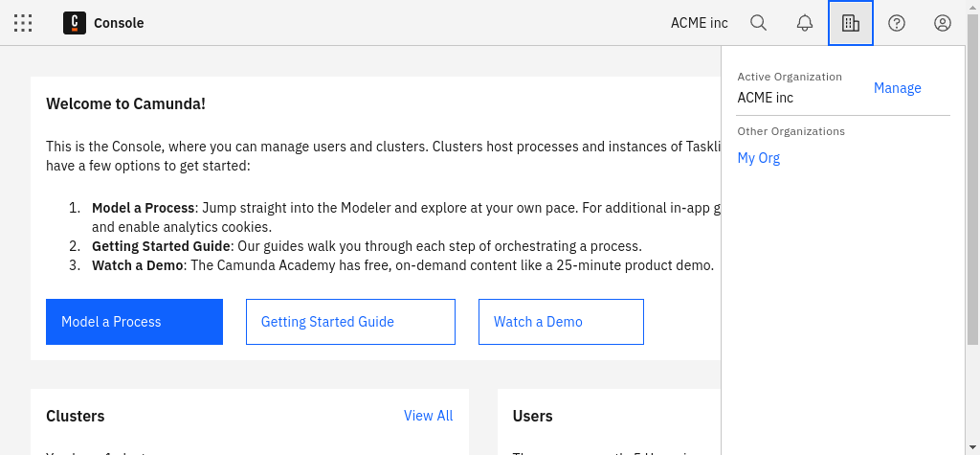This screenshot has height=455, width=980.
Task: Click the blue Model a Process button
Action: pyautogui.click(x=134, y=322)
